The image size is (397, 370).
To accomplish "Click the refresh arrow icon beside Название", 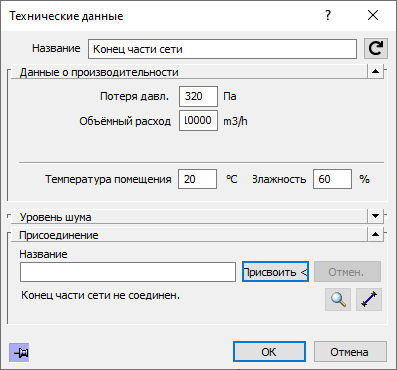I will (376, 49).
